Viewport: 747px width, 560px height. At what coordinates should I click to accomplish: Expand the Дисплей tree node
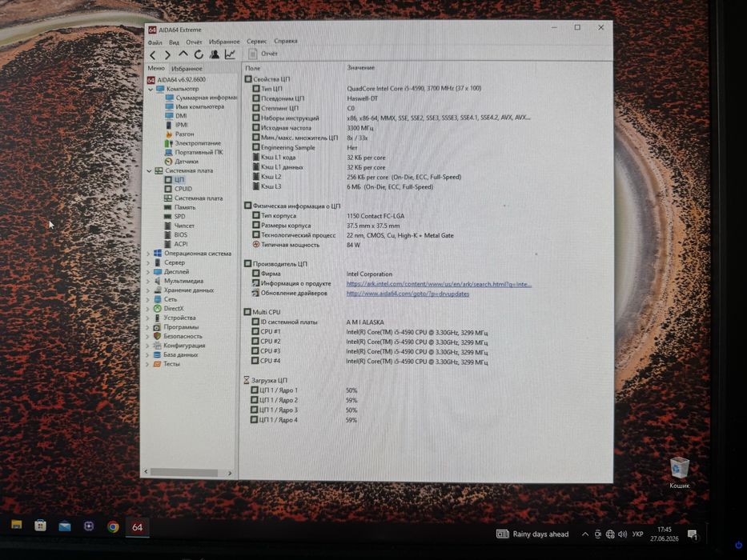[148, 272]
